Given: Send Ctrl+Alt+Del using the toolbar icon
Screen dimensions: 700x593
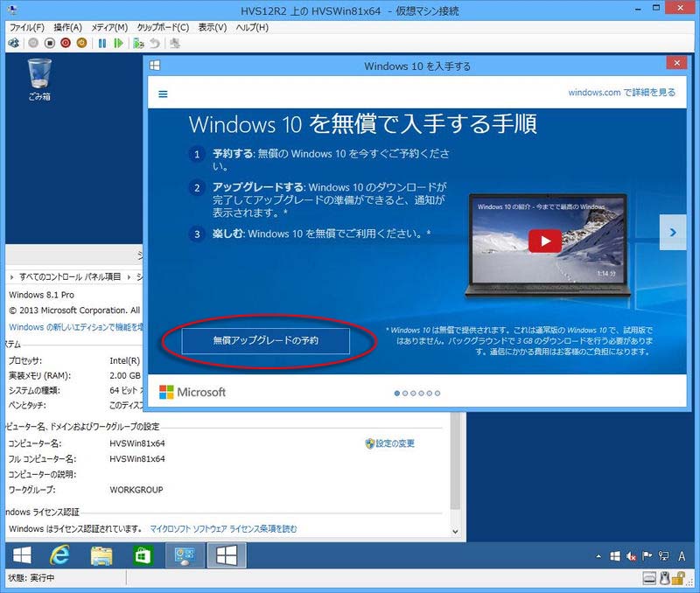Looking at the screenshot, I should pos(14,43).
